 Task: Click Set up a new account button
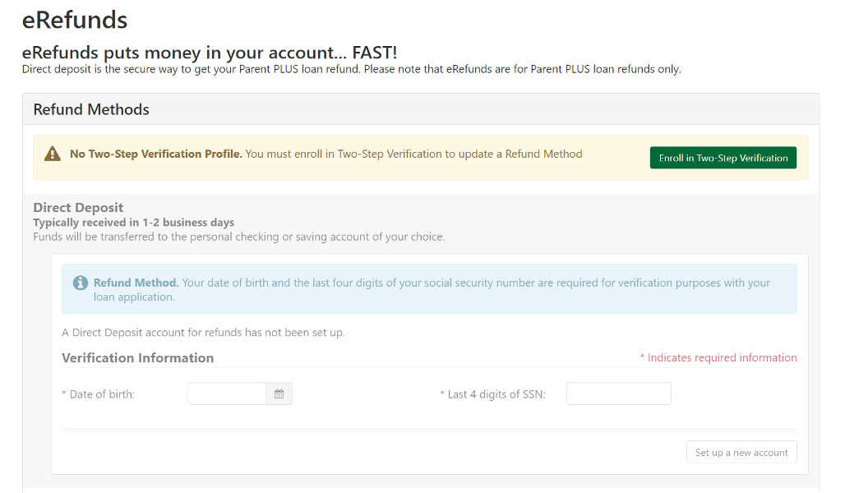coord(741,453)
